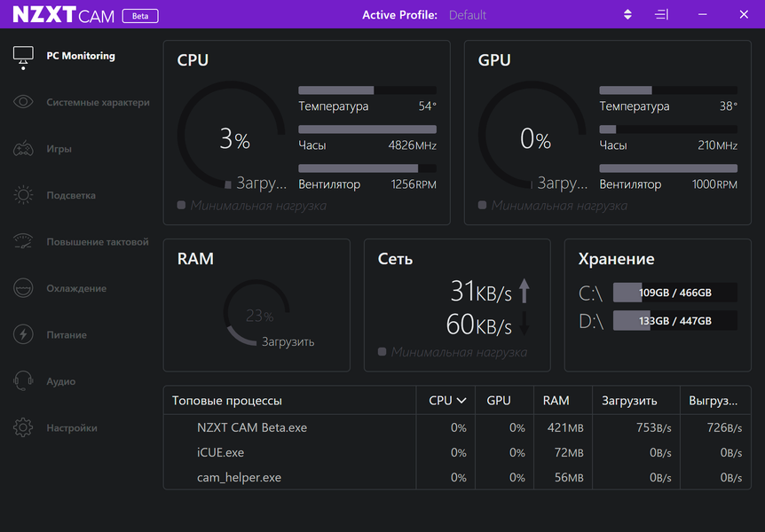Open the PC Monitoring monitor icon

tap(23, 57)
